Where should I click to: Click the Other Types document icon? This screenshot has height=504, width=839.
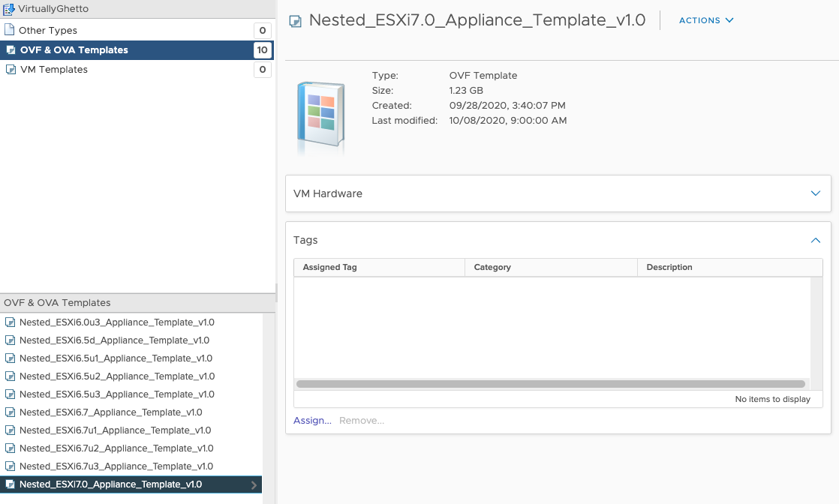point(10,30)
